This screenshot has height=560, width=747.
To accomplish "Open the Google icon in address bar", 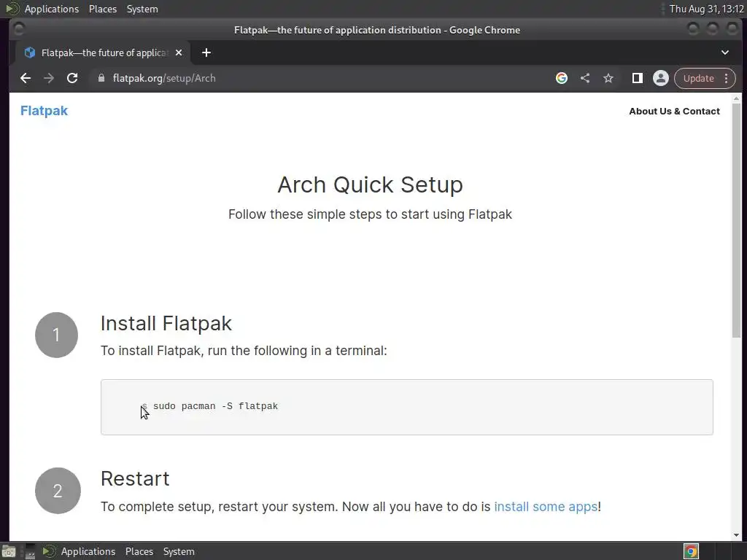I will pos(562,78).
